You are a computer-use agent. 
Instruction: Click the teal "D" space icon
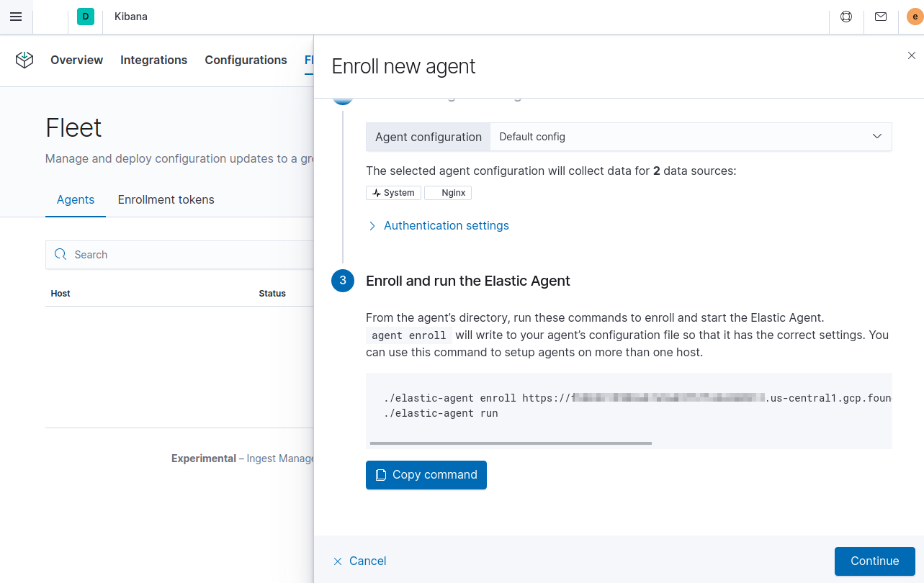[85, 16]
